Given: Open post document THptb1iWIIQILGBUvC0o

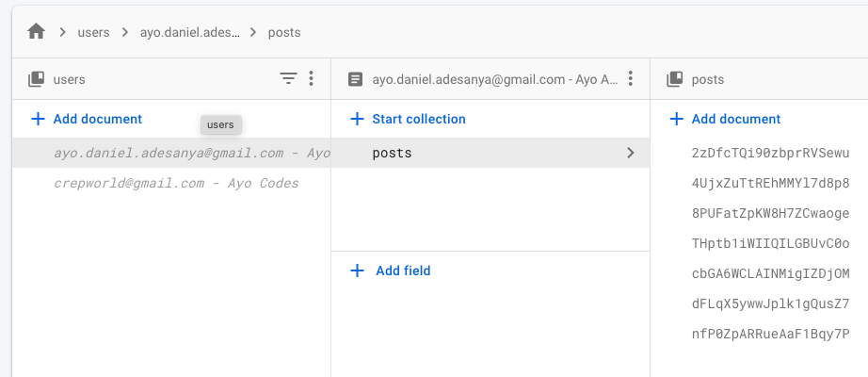Looking at the screenshot, I should coord(770,243).
